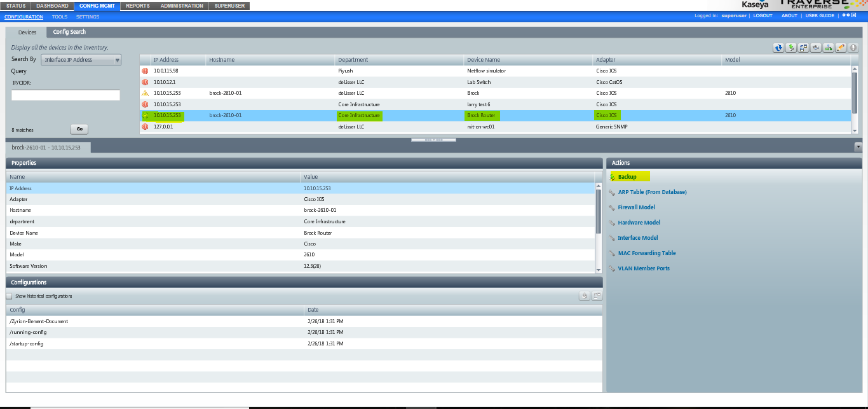Click the link icon beside User Guide
The height and width of the screenshot is (409, 868).
point(845,15)
